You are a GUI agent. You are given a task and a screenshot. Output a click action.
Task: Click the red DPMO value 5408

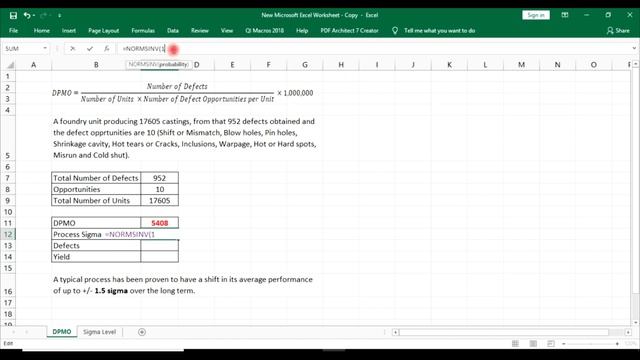[160, 223]
